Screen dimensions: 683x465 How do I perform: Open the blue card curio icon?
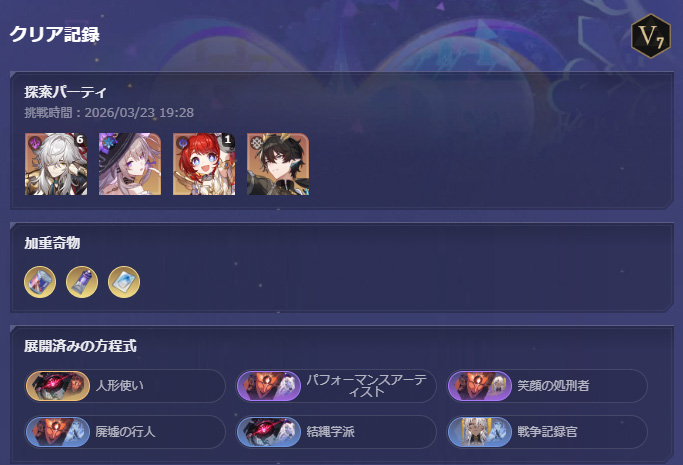[x=124, y=282]
